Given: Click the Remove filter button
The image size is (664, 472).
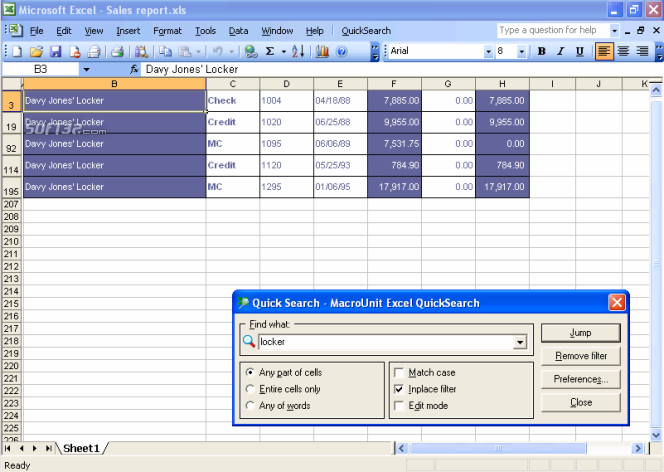Looking at the screenshot, I should coord(581,356).
